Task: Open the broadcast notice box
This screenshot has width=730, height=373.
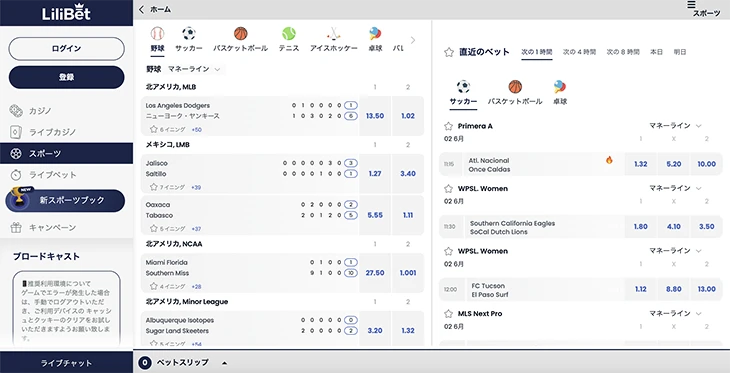Action: tap(66, 308)
